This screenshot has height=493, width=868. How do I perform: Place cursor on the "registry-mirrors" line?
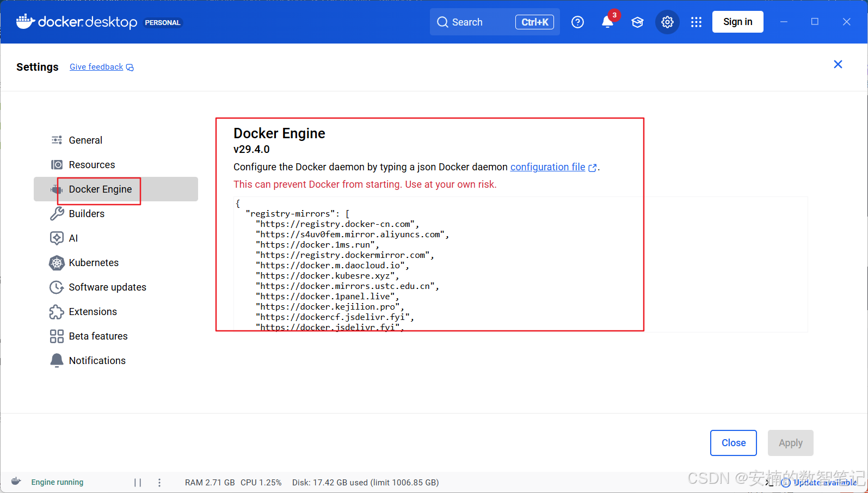pos(298,214)
